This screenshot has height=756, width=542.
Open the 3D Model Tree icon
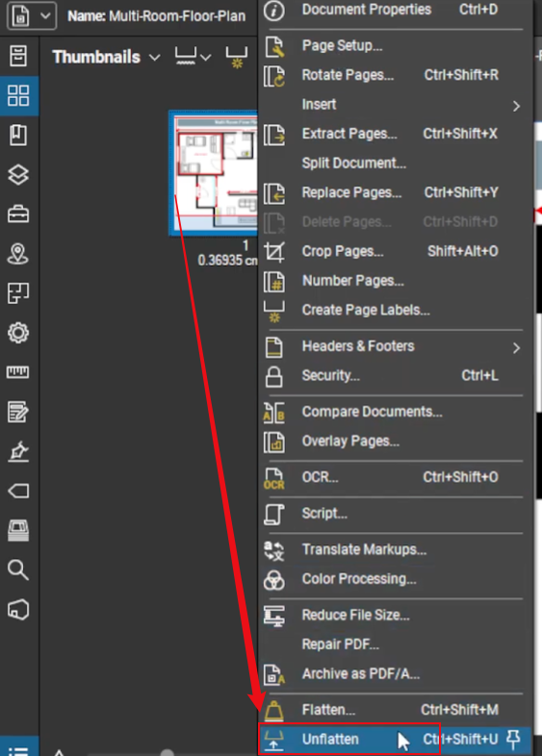point(18,610)
